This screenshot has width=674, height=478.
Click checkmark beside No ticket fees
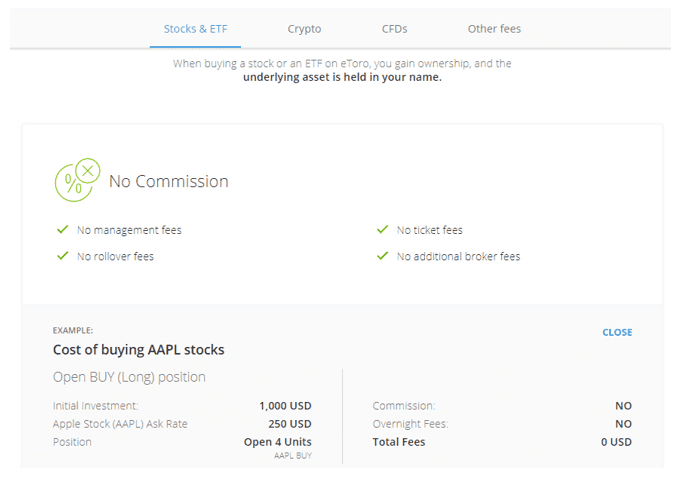[x=383, y=229]
